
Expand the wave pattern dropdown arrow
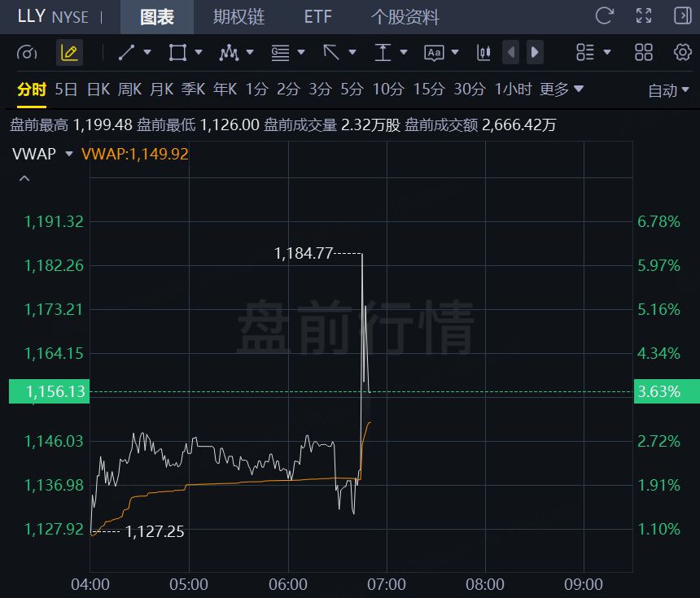tap(250, 53)
